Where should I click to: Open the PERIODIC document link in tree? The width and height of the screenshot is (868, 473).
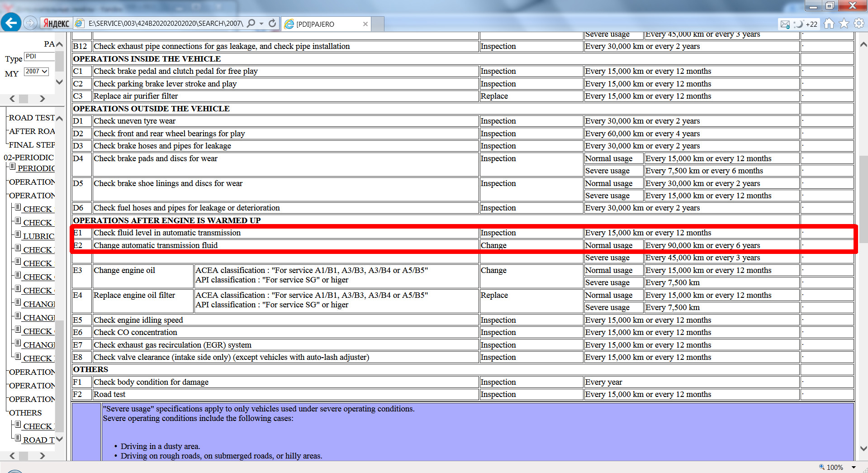(36, 168)
